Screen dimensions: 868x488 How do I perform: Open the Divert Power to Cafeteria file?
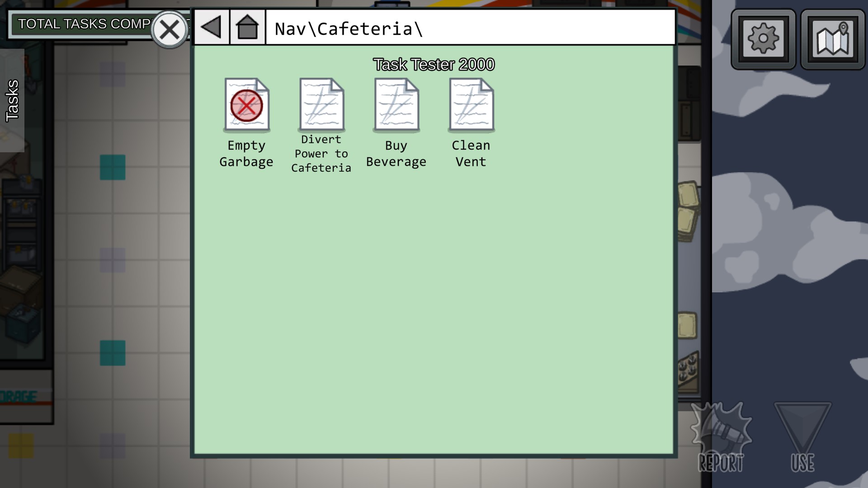[321, 105]
